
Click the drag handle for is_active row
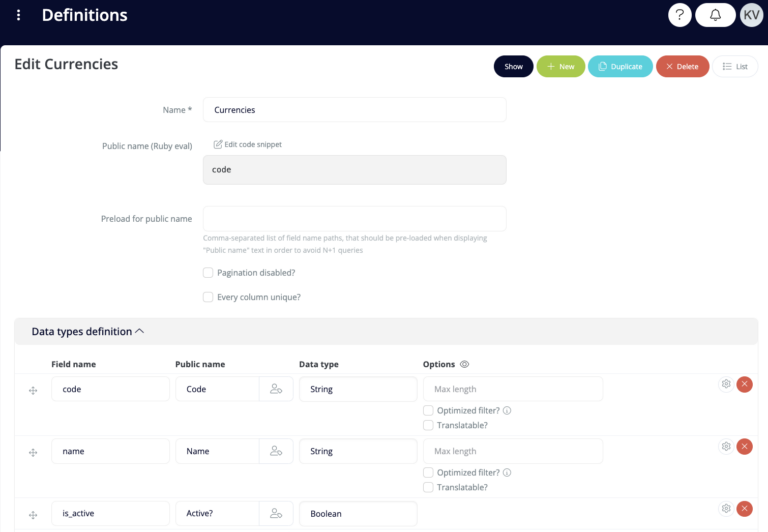pos(33,515)
